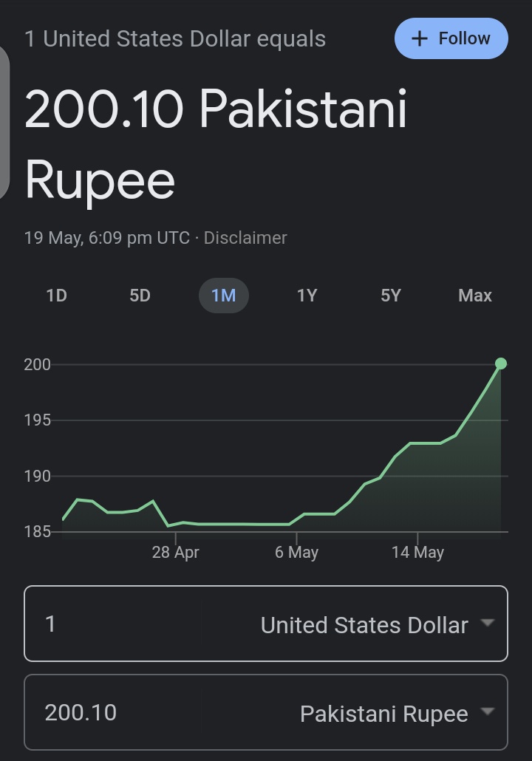Click the 6 May date marker on chart
Viewport: 532px width, 761px height.
pos(296,553)
